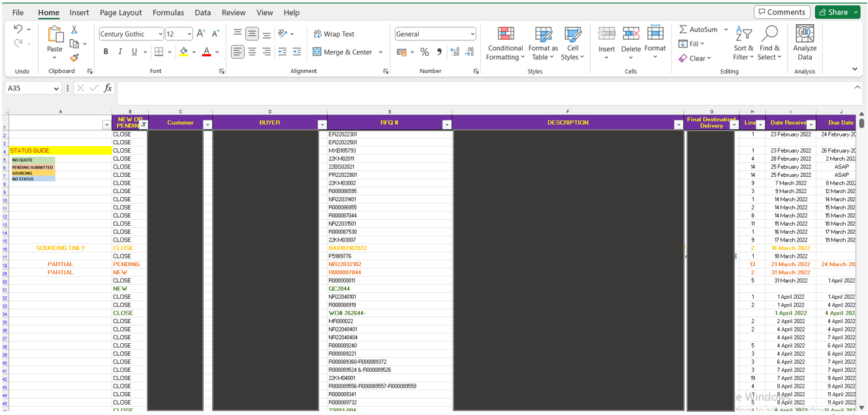Open Sort & Filter menu
Image resolution: width=868 pixels, height=415 pixels.
coord(743,44)
